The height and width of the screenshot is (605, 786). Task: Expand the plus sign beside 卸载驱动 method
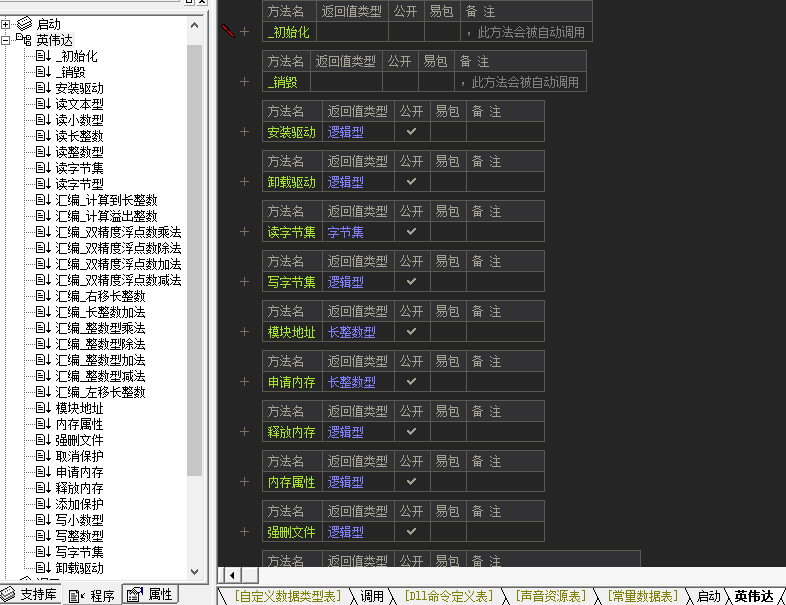pos(244,182)
